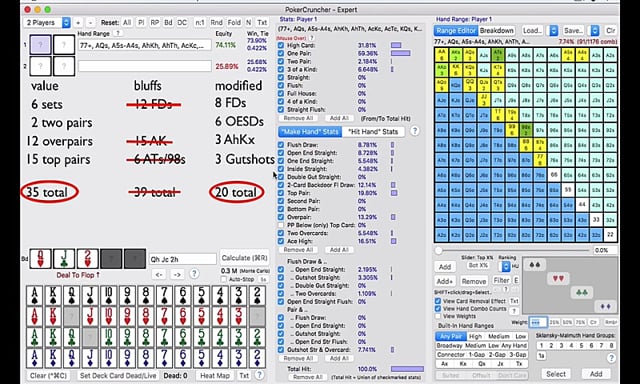Select the hearts suit-pair button
The width and height of the screenshot is (640, 384).
click(x=558, y=279)
